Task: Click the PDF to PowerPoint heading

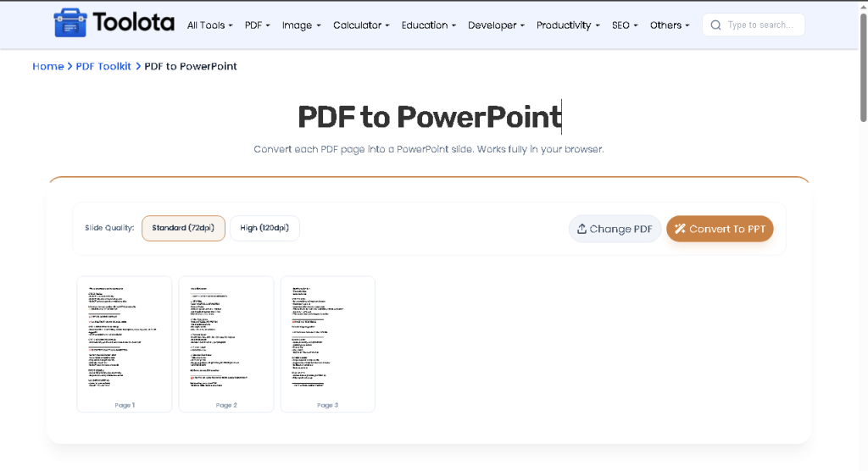Action: [430, 117]
